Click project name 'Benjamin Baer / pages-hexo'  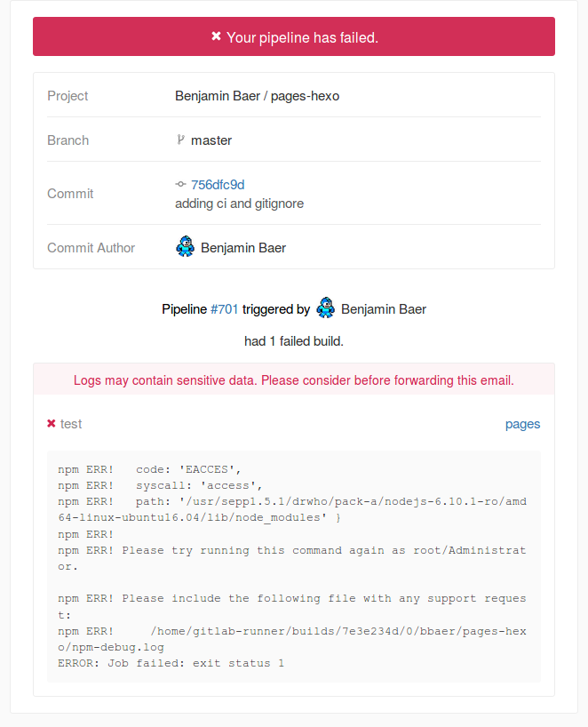coord(257,96)
